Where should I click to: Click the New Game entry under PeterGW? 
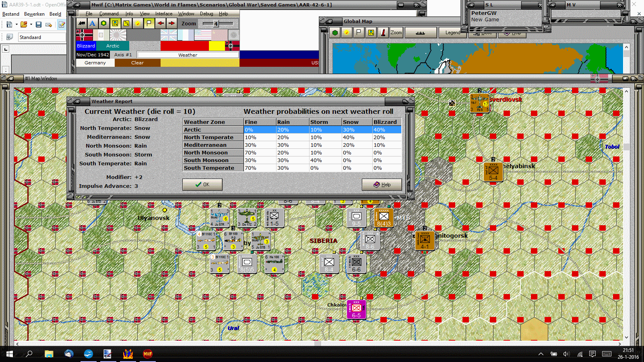pyautogui.click(x=485, y=19)
